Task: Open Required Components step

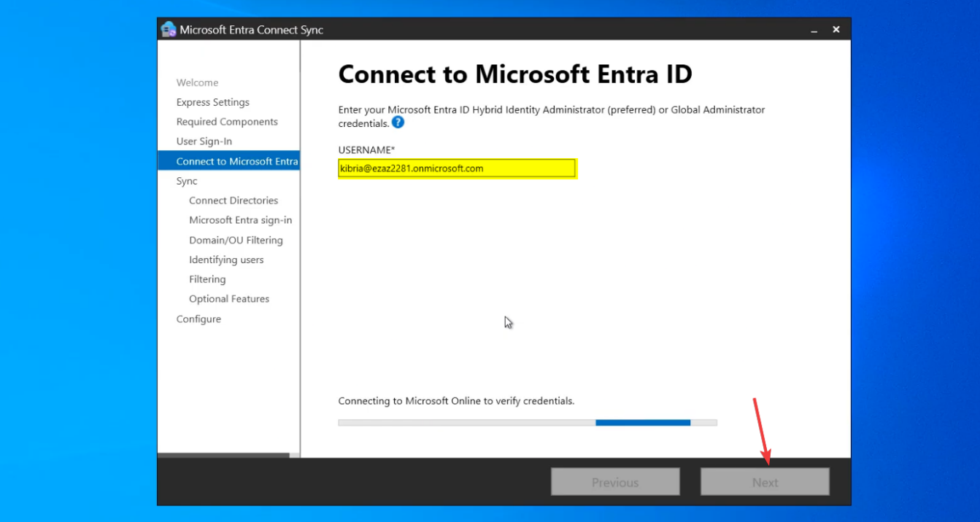Action: [227, 122]
